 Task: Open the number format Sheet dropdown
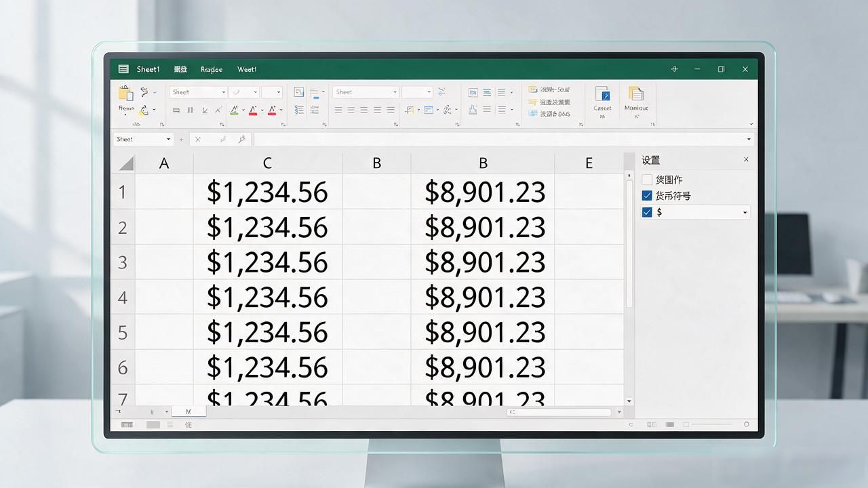click(x=395, y=92)
